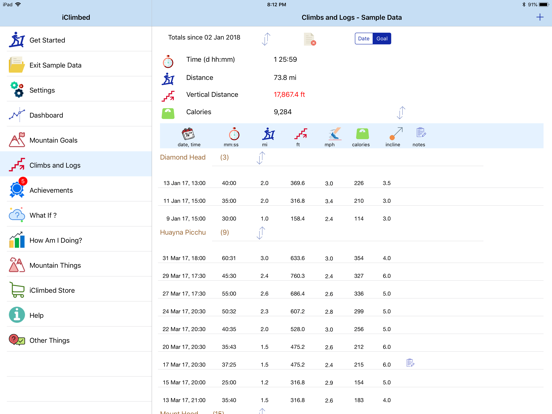Open the Settings menu item
The height and width of the screenshot is (414, 552).
point(76,90)
